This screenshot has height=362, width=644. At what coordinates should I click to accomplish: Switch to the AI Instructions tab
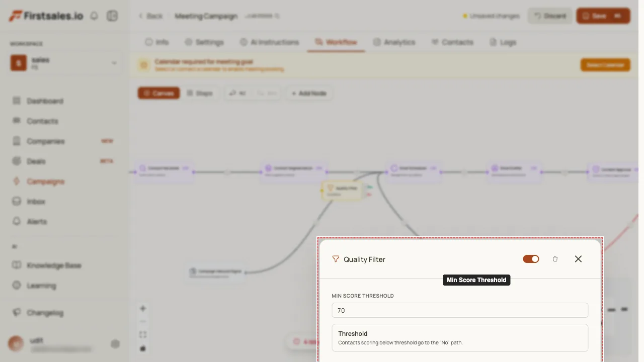269,42
